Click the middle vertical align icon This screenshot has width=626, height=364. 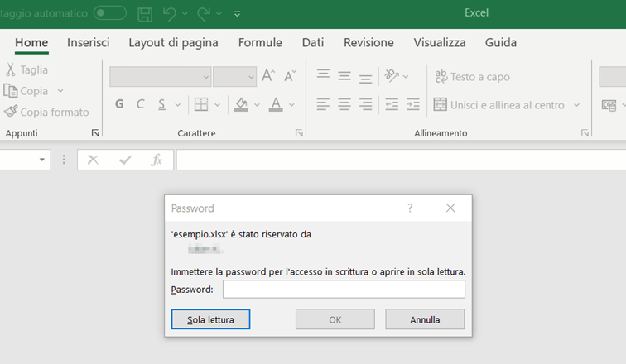click(x=344, y=75)
